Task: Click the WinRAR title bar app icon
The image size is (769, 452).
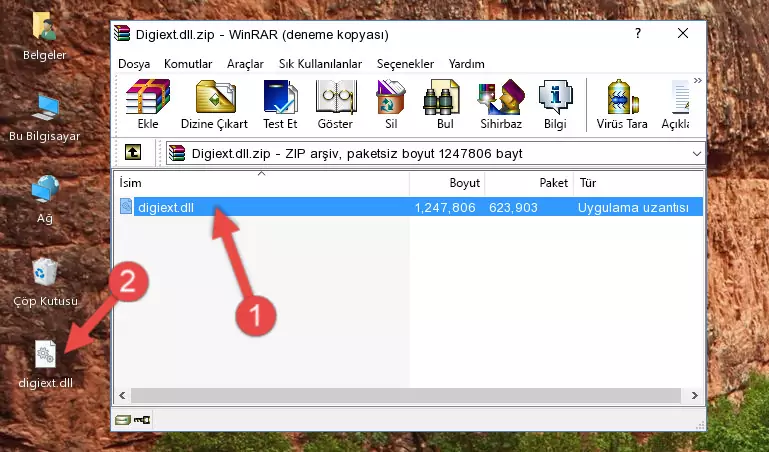Action: (x=123, y=33)
